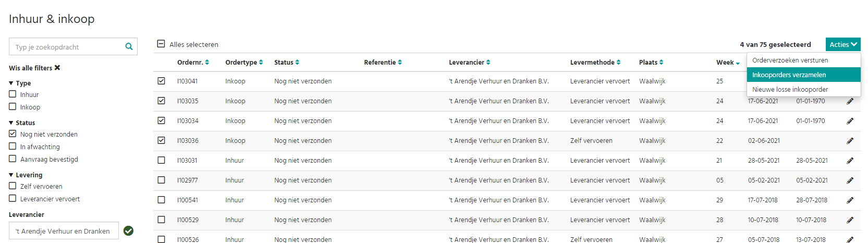Edit order I103035 with pencil icon
Image resolution: width=868 pixels, height=243 pixels.
coord(850,101)
